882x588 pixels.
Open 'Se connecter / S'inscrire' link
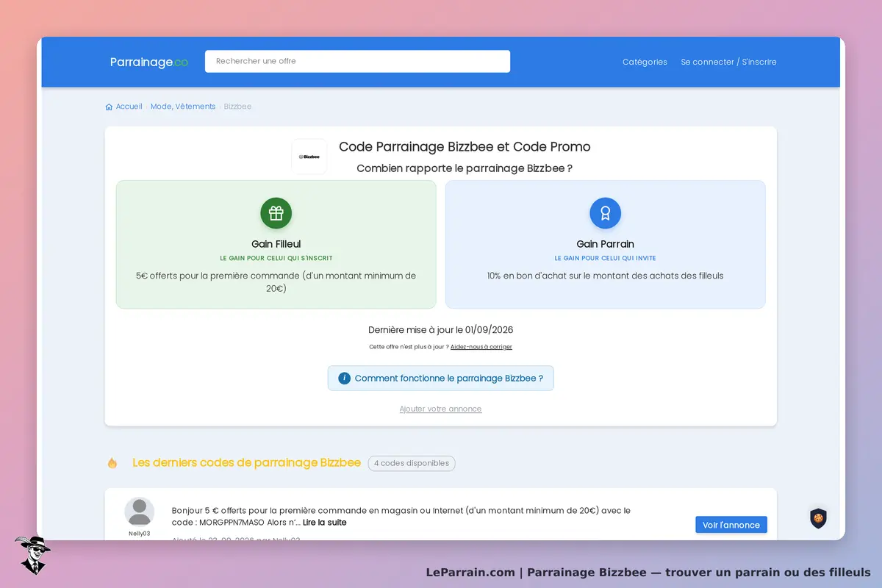click(728, 62)
